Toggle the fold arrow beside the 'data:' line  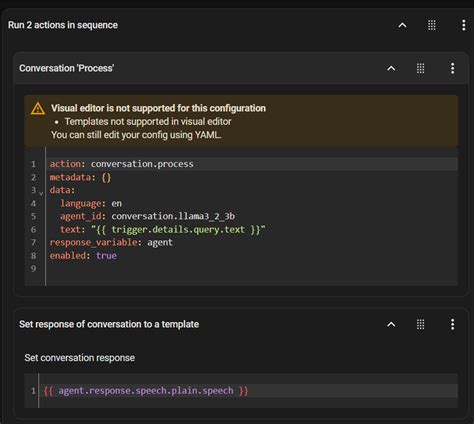(x=41, y=193)
